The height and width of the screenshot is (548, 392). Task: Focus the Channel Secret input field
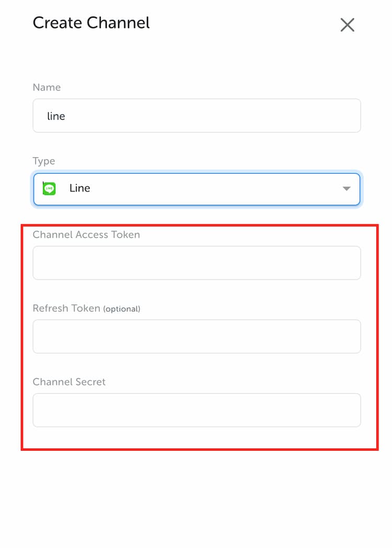(x=197, y=410)
